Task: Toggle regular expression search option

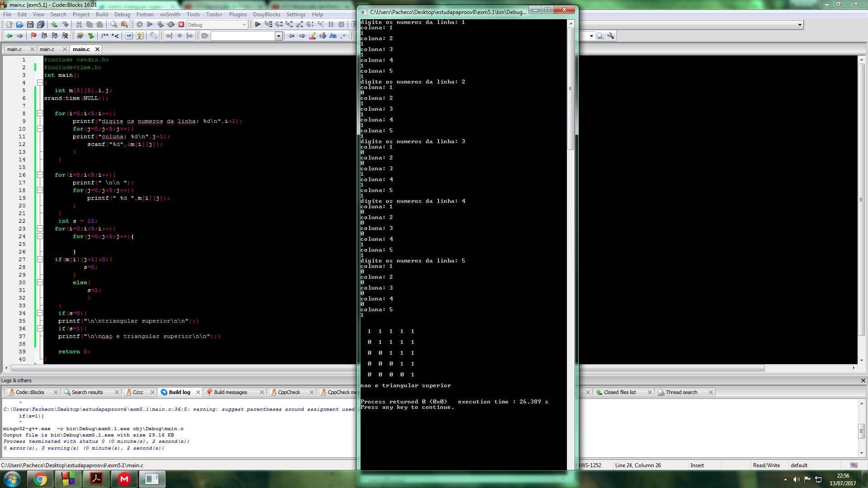Action: pos(344,36)
